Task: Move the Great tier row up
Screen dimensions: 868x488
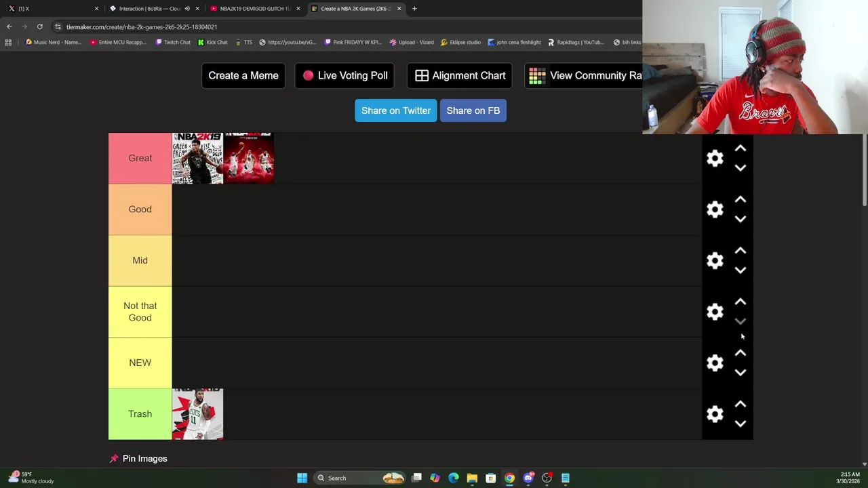Action: pos(741,148)
